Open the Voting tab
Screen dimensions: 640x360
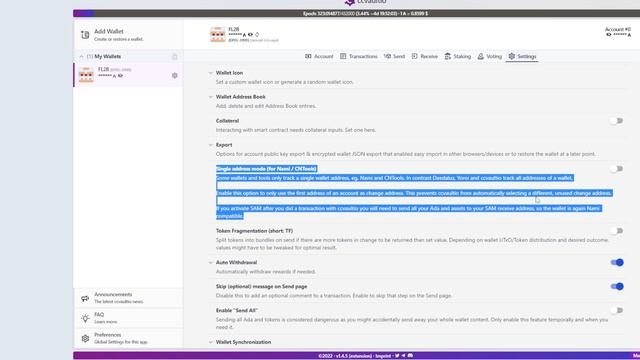point(489,56)
